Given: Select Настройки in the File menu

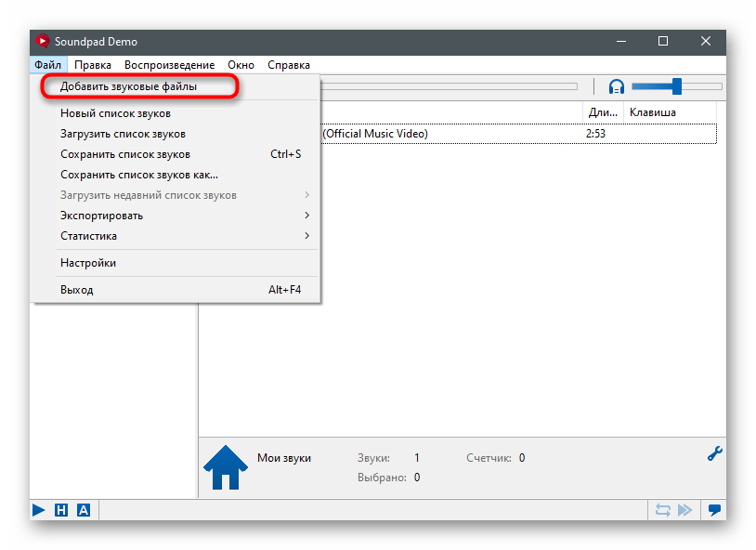Looking at the screenshot, I should coord(88,263).
